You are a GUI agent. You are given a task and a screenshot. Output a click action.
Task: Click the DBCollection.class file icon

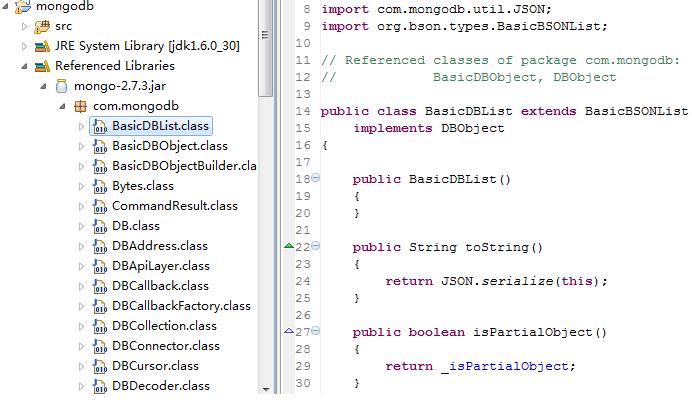click(x=100, y=326)
